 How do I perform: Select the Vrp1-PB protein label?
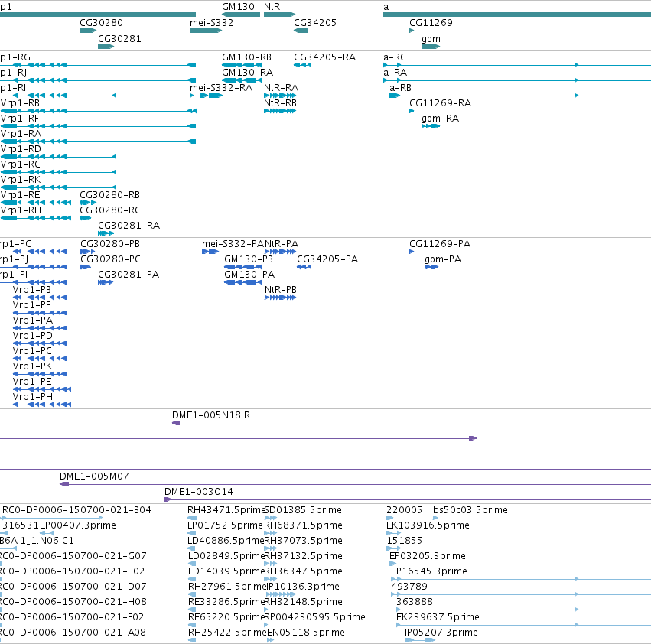pyautogui.click(x=32, y=290)
